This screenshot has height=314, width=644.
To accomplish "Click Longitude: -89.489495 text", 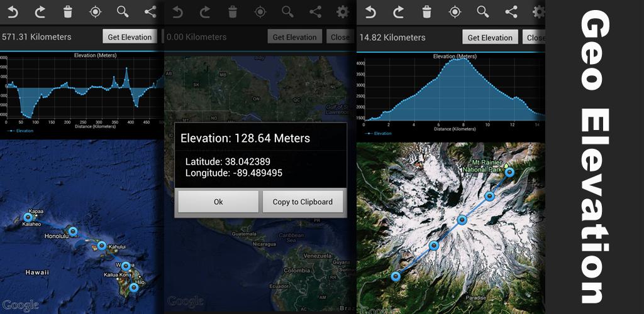I will pos(234,173).
